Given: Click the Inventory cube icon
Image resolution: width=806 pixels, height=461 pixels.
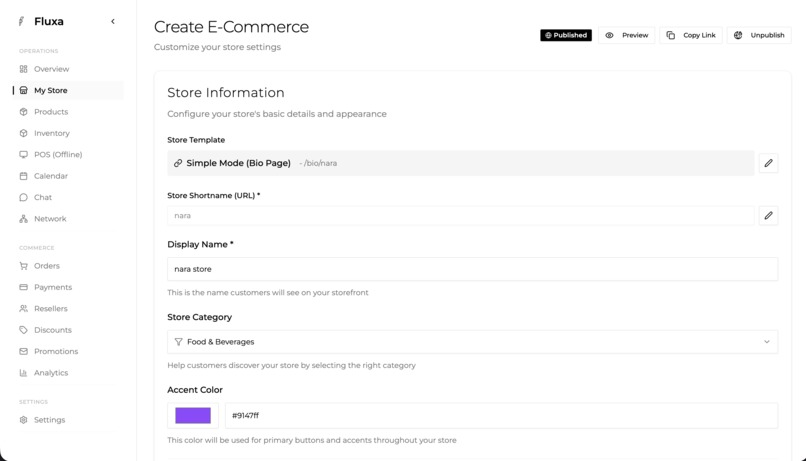Looking at the screenshot, I should click(x=23, y=133).
